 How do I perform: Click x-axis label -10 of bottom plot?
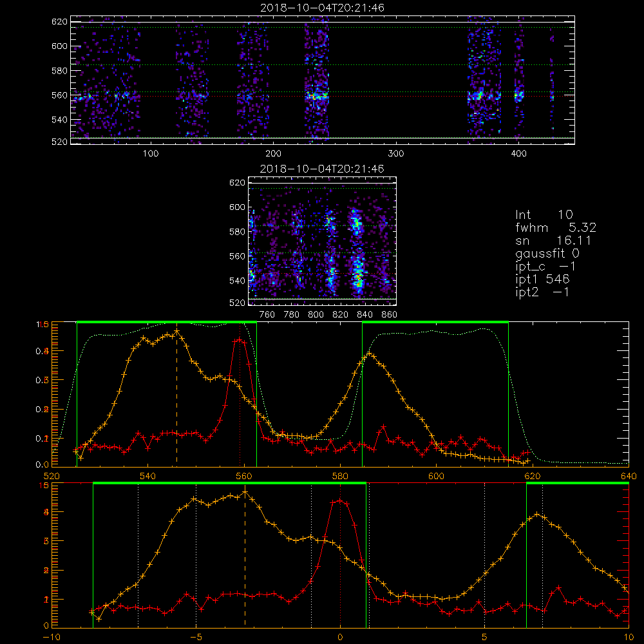[52, 638]
